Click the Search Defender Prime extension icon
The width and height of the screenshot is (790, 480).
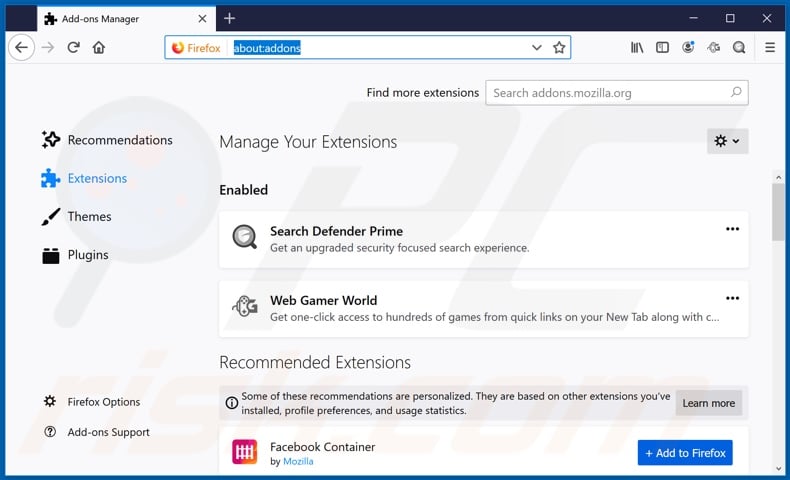pos(244,236)
